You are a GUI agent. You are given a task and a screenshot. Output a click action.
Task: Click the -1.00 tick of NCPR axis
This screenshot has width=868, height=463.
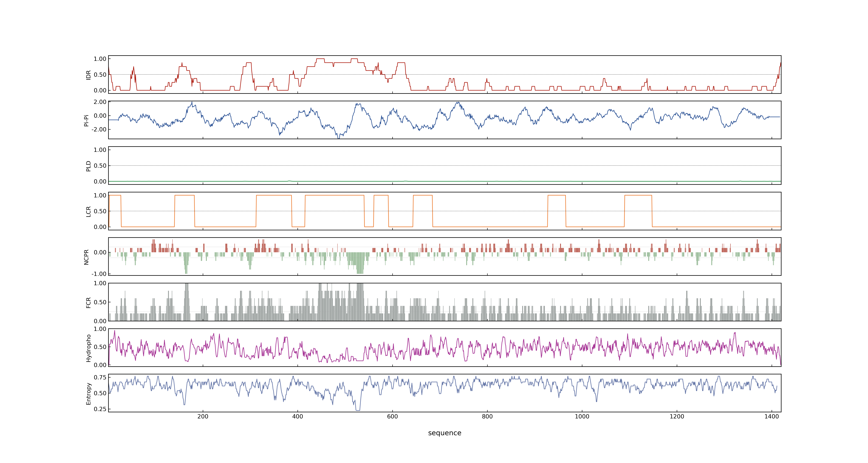click(x=99, y=274)
